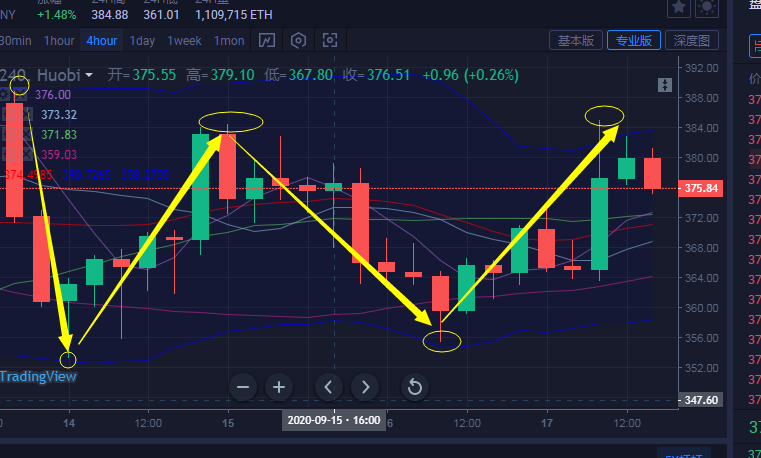
Task: Click the TradingView link
Action: 38,377
